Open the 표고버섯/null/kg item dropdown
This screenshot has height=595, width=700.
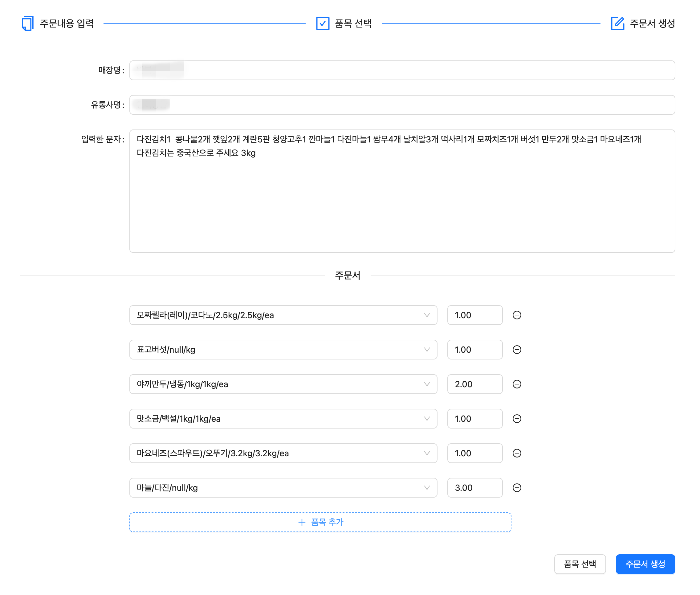click(x=283, y=349)
